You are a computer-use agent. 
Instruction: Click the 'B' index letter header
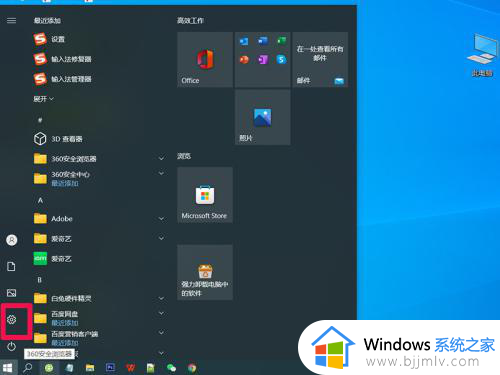40,280
